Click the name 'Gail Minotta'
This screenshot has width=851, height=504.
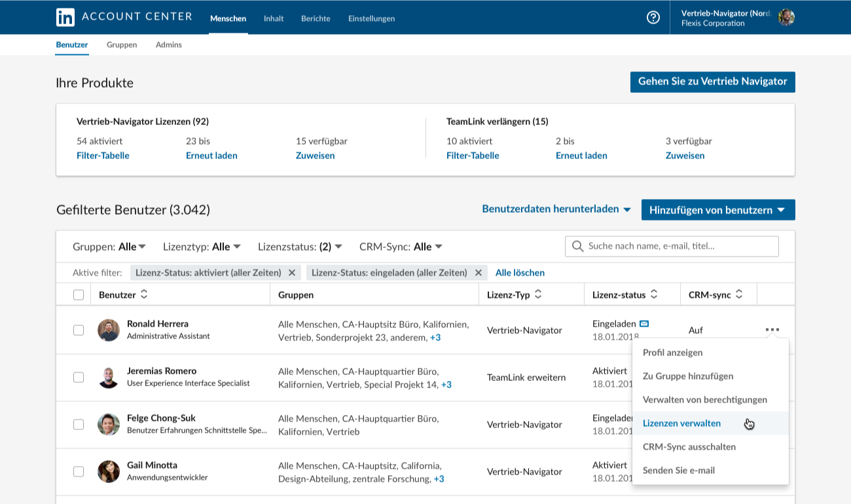(x=152, y=465)
